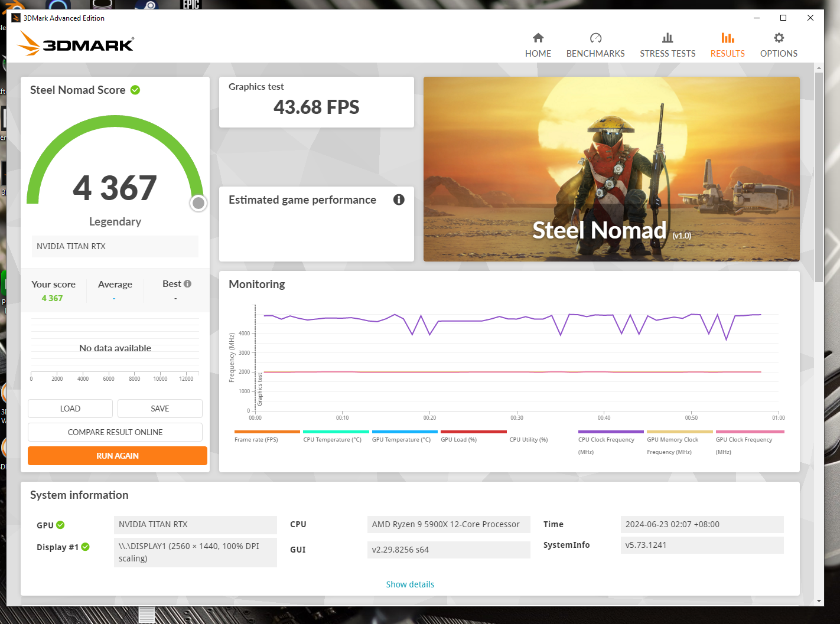Click the vertical scrollbar thumb
Viewport: 840px width, 624px height.
tap(819, 177)
